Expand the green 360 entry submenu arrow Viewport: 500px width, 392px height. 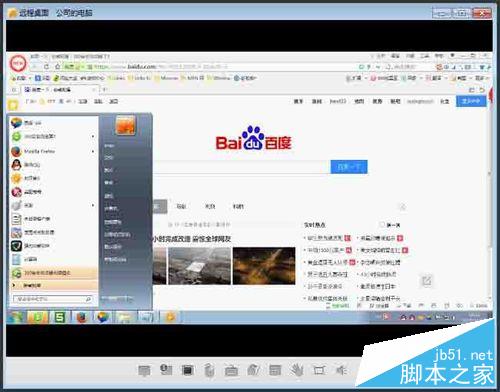tap(93, 136)
